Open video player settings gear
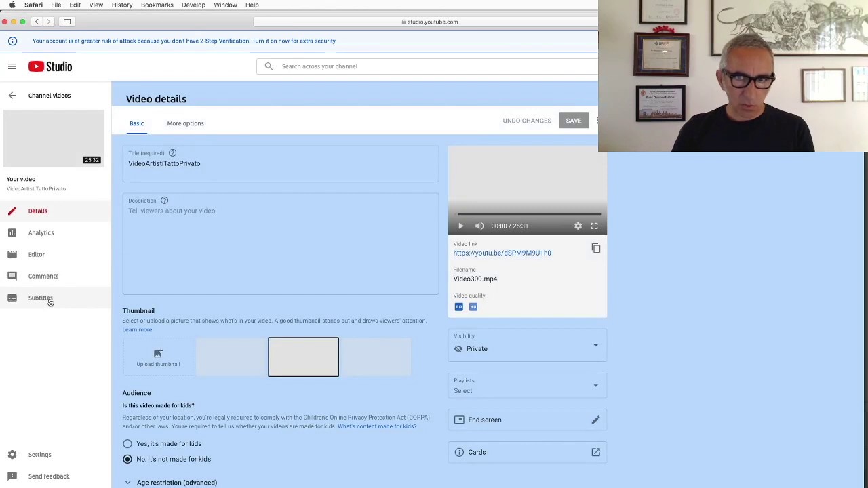This screenshot has width=868, height=488. pos(578,226)
